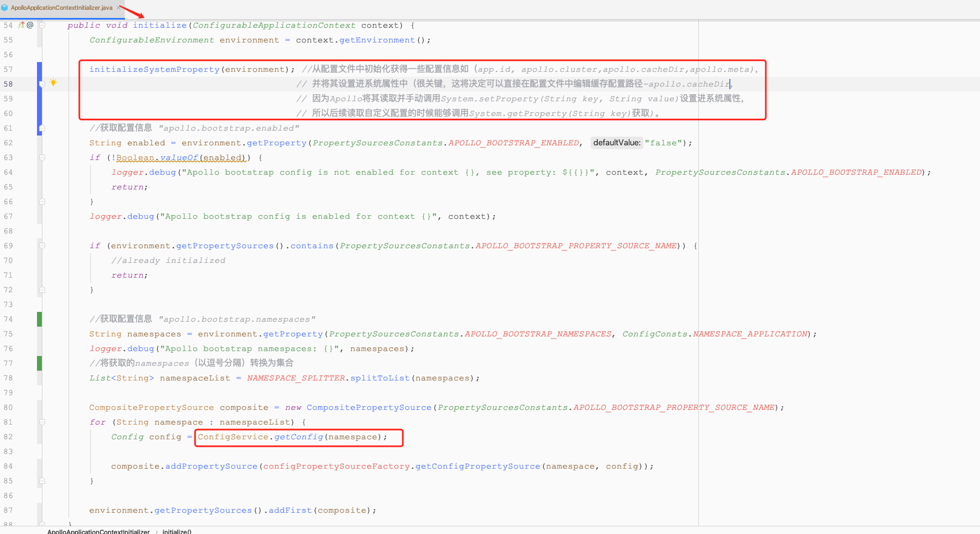
Task: Collapse the initialize method fold at line 54
Action: [42, 25]
